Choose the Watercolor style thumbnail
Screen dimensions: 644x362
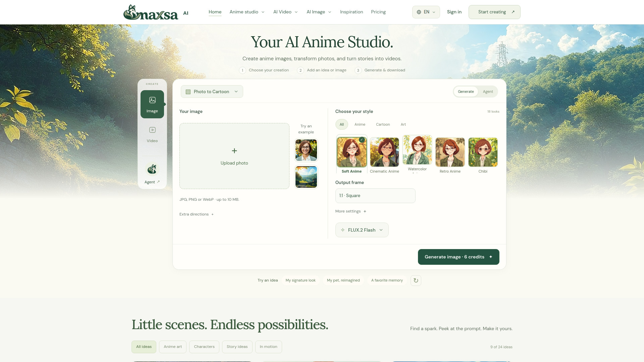pyautogui.click(x=417, y=150)
